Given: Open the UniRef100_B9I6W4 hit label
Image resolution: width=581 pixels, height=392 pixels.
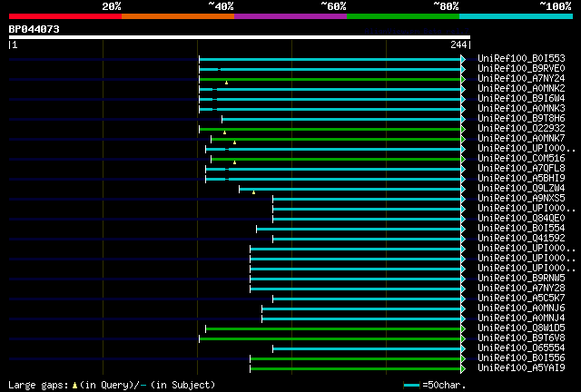Looking at the screenshot, I should (x=521, y=99).
